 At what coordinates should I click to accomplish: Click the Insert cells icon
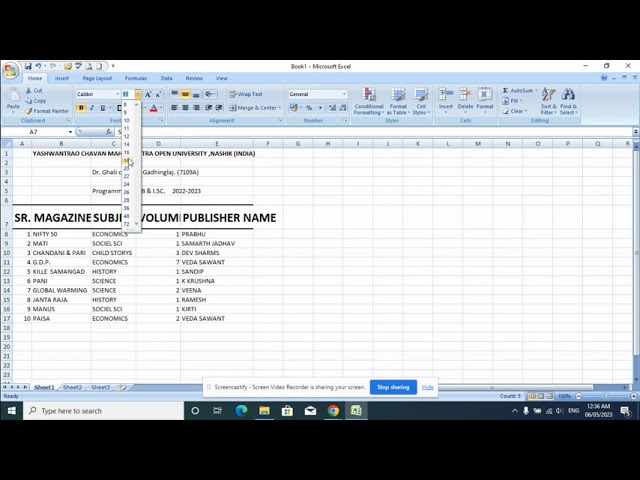(x=445, y=95)
